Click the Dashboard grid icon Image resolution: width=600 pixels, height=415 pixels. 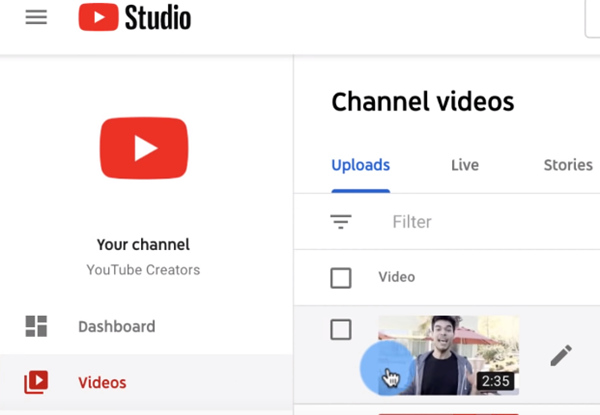click(36, 326)
